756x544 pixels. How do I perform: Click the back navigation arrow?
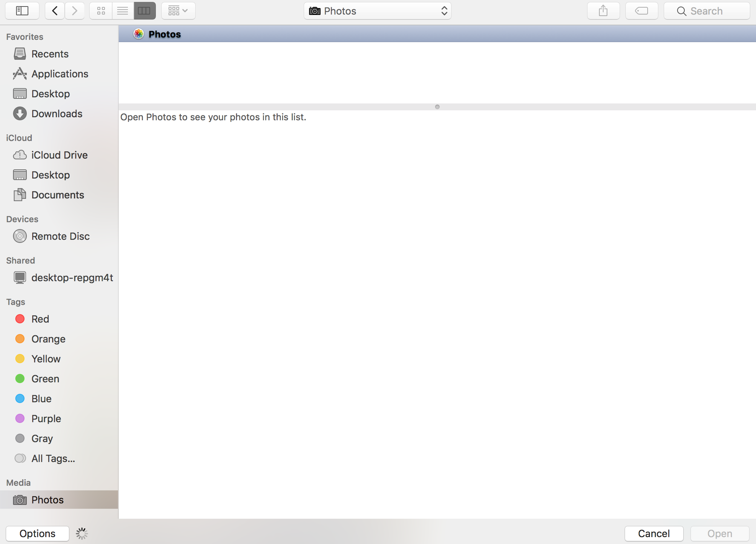pos(55,11)
